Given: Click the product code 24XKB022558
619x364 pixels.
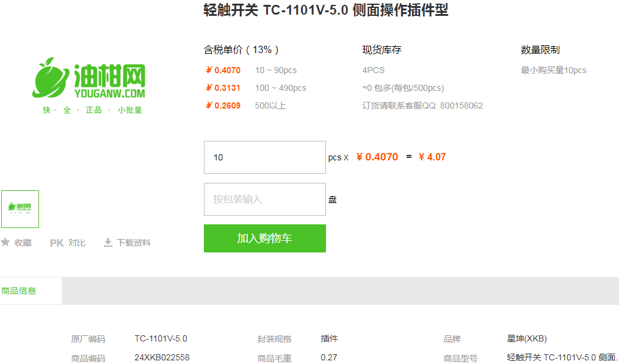Looking at the screenshot, I should (x=162, y=357).
